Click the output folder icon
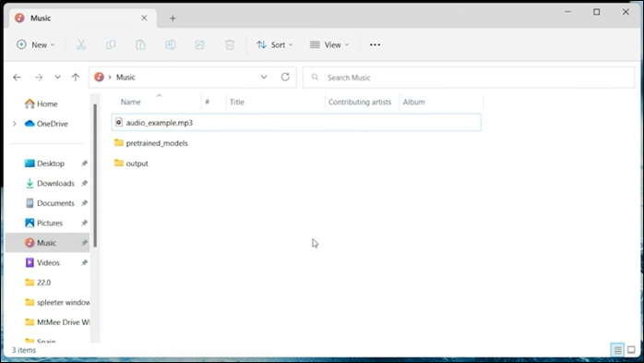This screenshot has height=363, width=644. 119,163
